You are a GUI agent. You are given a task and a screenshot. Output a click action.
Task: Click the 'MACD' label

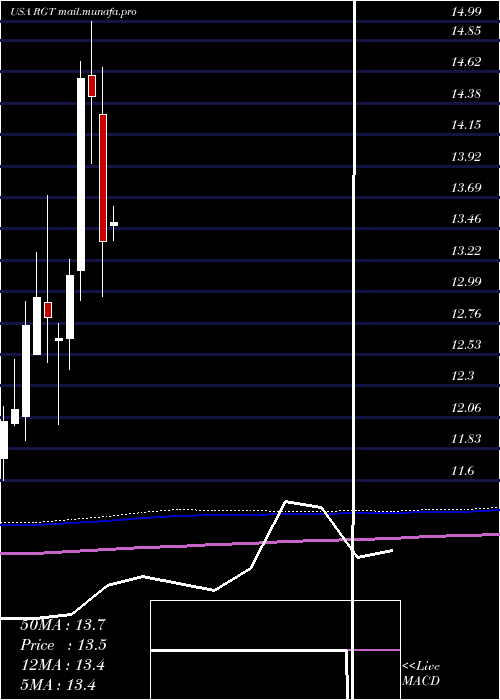coord(421,681)
